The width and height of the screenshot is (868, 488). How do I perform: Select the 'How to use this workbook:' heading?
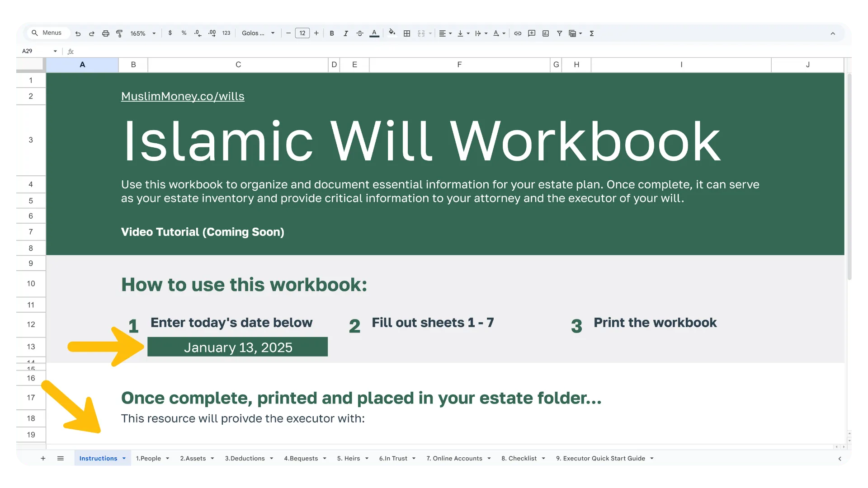(x=244, y=285)
